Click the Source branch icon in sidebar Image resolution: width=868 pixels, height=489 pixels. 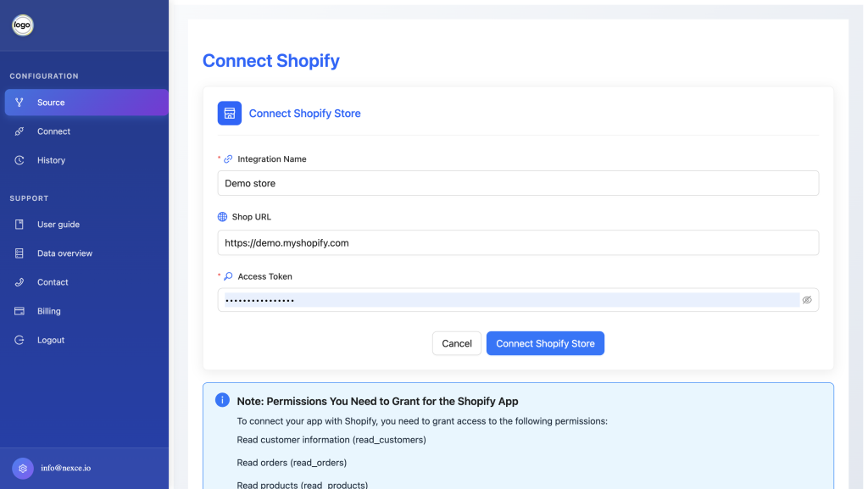(x=19, y=103)
